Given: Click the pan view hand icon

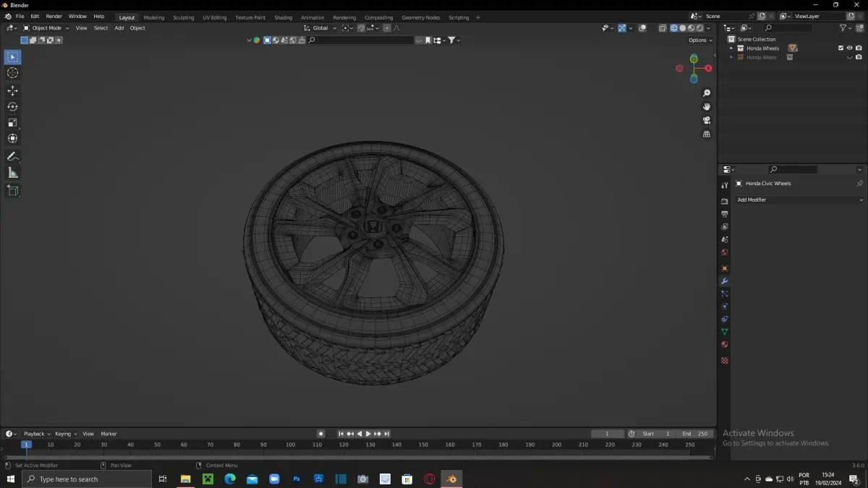Looking at the screenshot, I should pyautogui.click(x=707, y=106).
